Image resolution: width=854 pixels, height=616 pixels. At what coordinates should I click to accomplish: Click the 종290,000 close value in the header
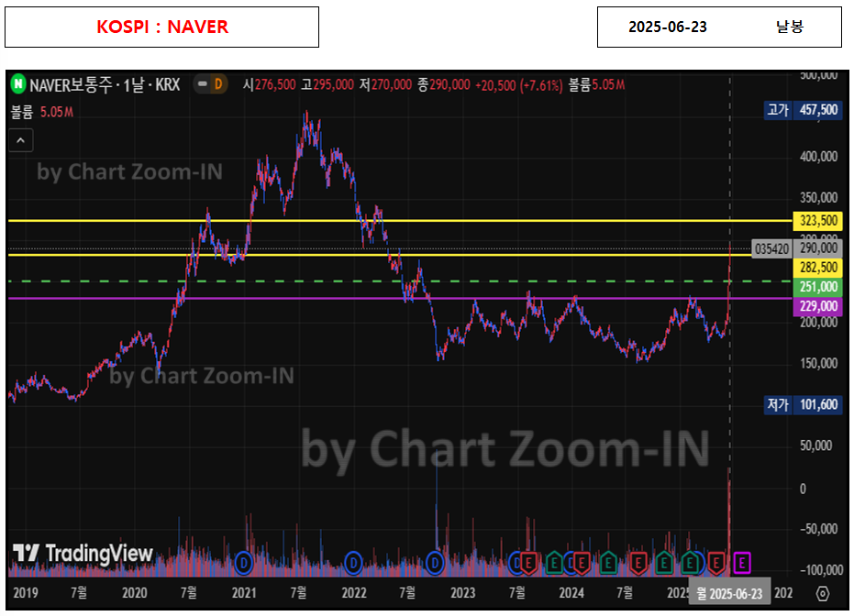click(444, 84)
